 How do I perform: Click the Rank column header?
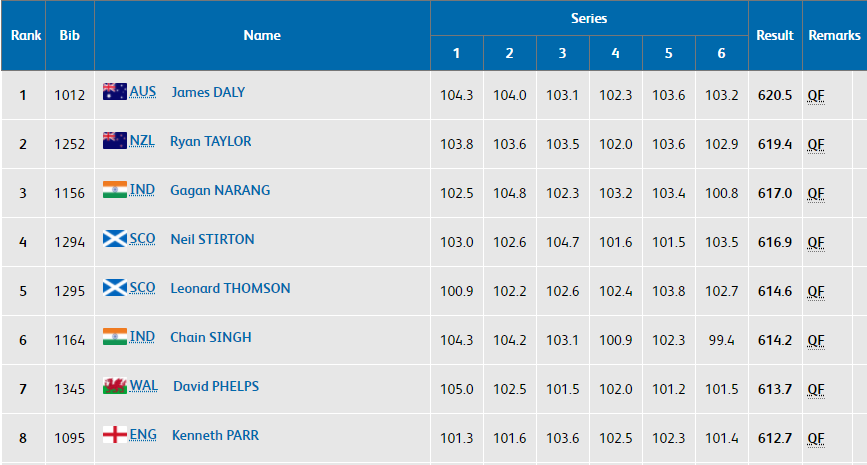(26, 35)
